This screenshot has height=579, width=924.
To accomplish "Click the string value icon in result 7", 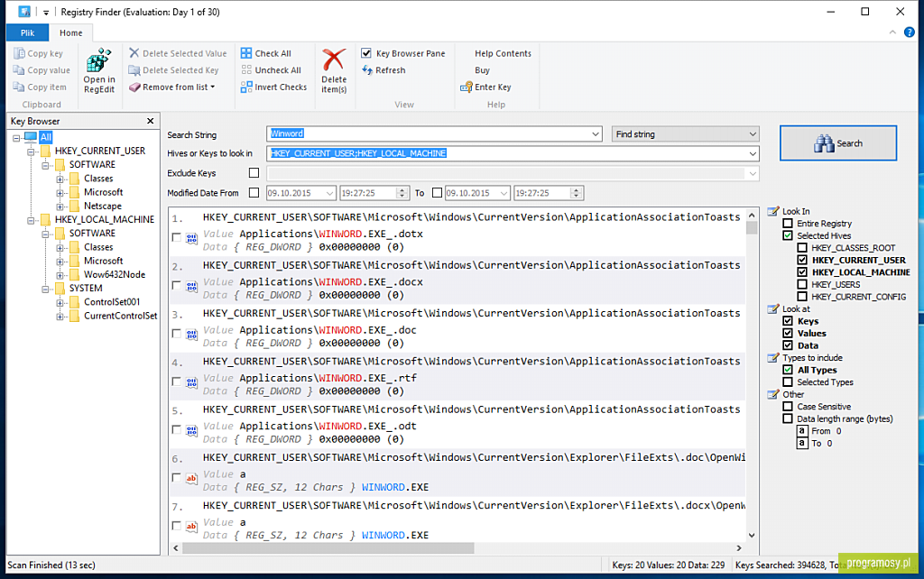I will click(191, 527).
